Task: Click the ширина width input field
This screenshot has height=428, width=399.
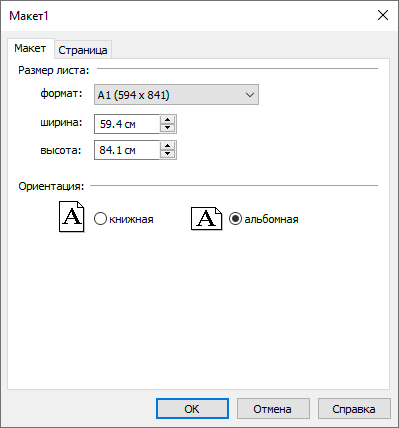Action: pyautogui.click(x=127, y=124)
